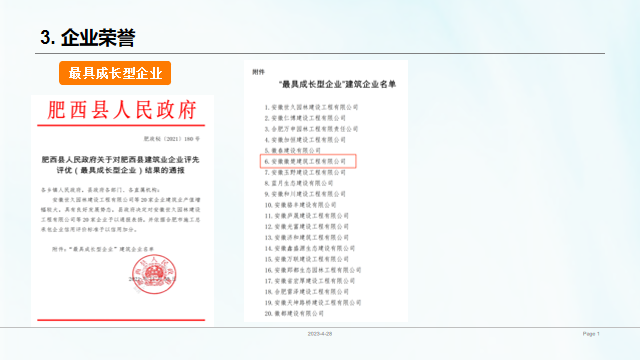Click list entry 20 at the bottom

click(294, 313)
